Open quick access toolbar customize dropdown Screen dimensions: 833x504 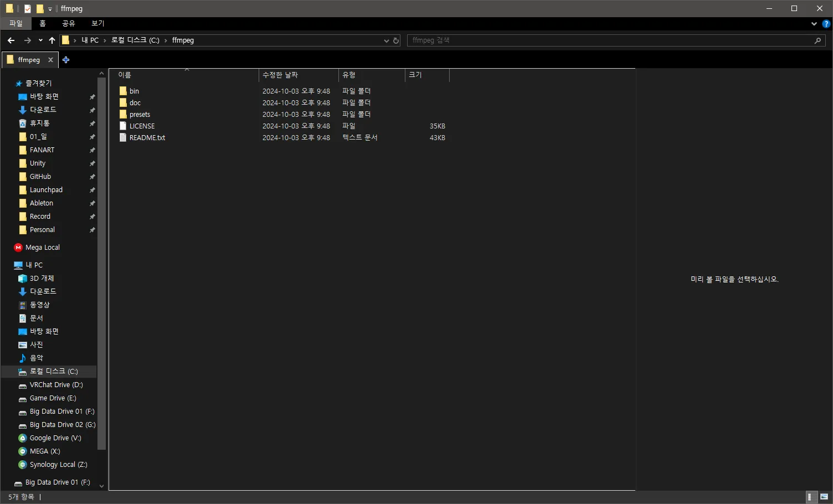click(50, 9)
